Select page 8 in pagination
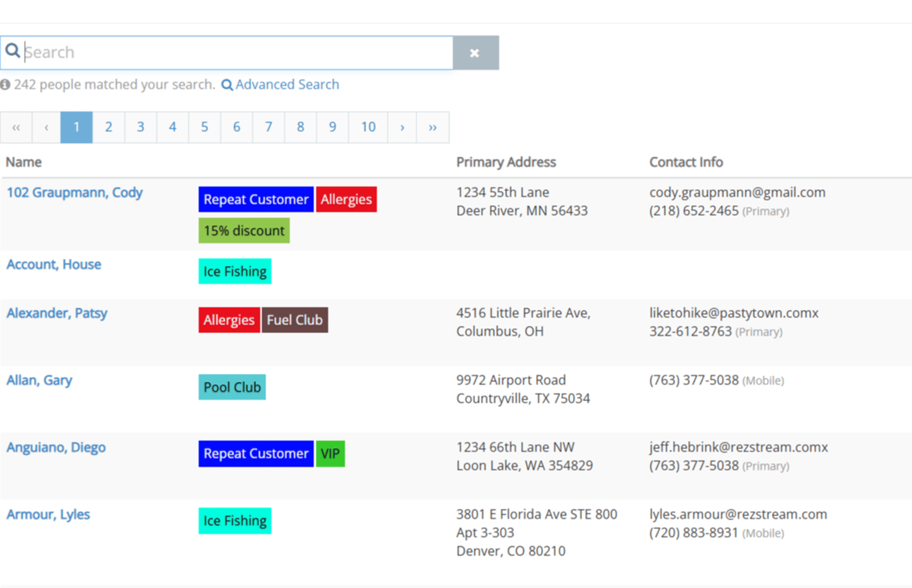This screenshot has width=912, height=588. [300, 127]
